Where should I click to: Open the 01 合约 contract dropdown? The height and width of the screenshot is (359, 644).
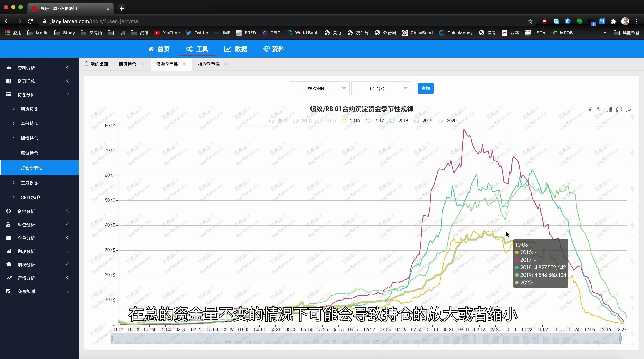click(x=381, y=88)
